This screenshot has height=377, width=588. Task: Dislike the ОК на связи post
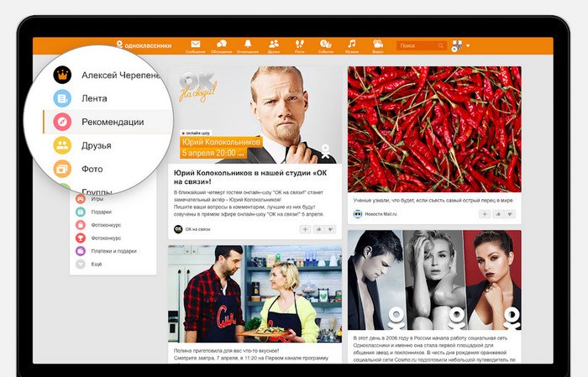pyautogui.click(x=330, y=229)
